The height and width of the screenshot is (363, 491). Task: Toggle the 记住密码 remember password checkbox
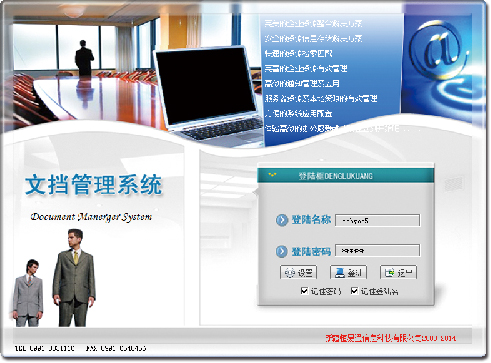pos(304,291)
